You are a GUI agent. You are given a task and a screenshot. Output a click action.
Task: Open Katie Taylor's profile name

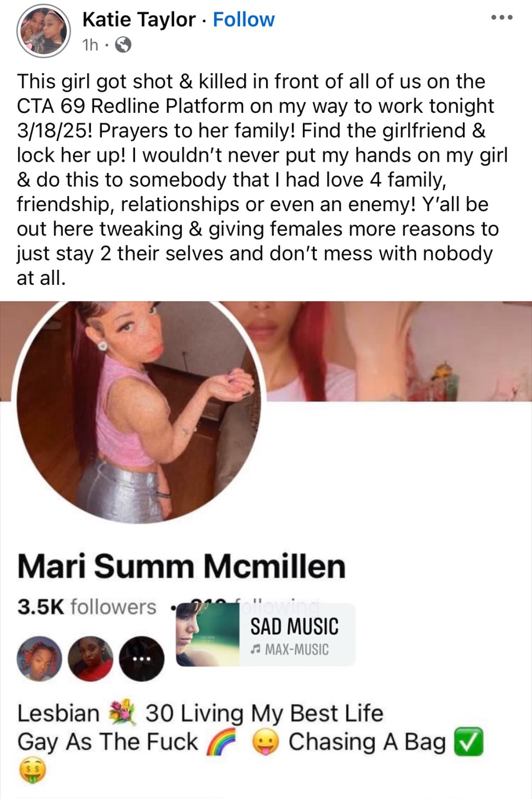(x=139, y=19)
